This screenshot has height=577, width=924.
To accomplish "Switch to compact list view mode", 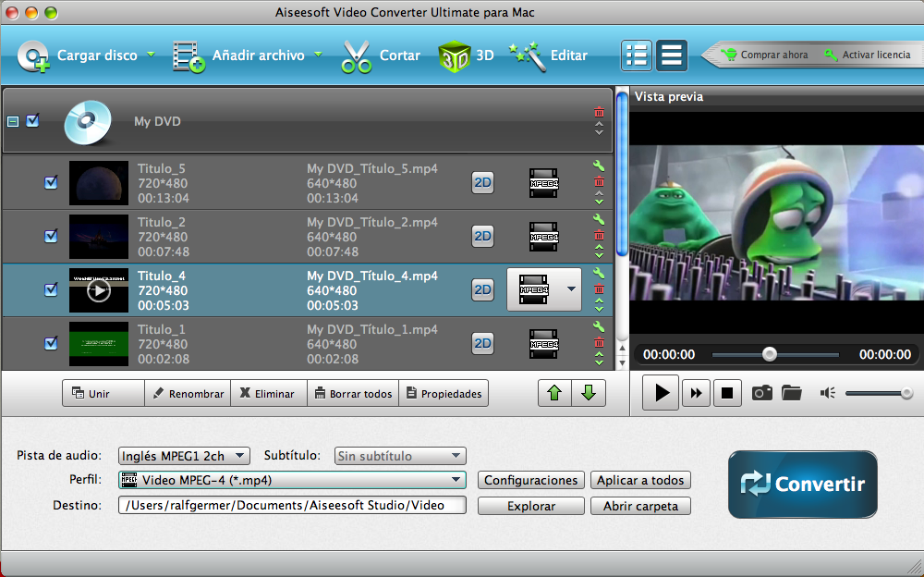I will click(x=671, y=55).
